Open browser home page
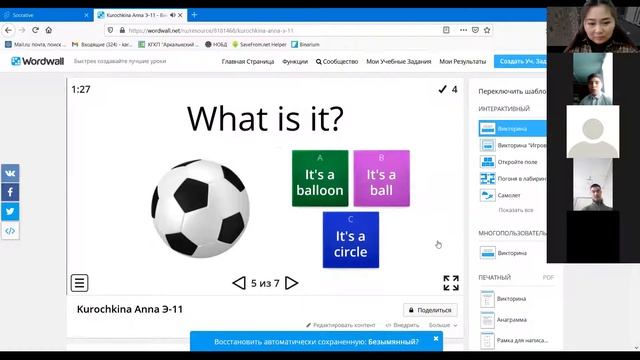Screen dimensions: 640x360 [x=49, y=30]
